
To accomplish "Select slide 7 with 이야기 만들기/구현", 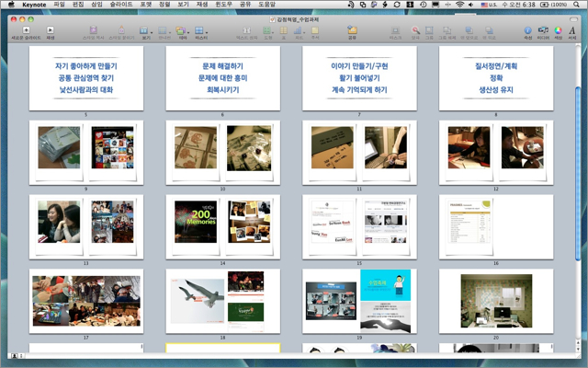I will tap(359, 78).
